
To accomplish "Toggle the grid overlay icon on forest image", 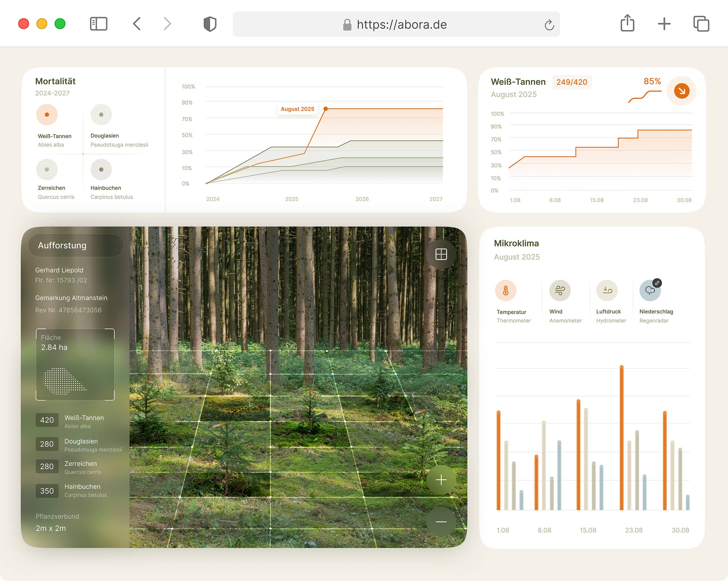I will tap(441, 254).
